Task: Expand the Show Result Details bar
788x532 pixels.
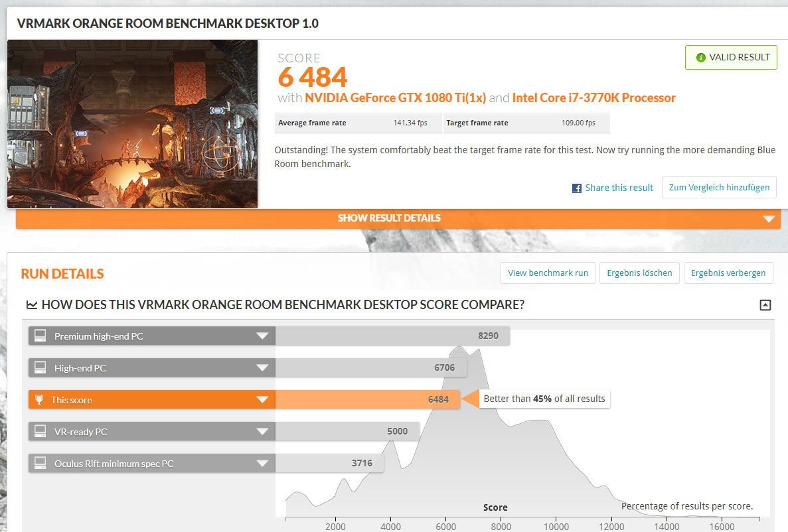Action: (398, 218)
